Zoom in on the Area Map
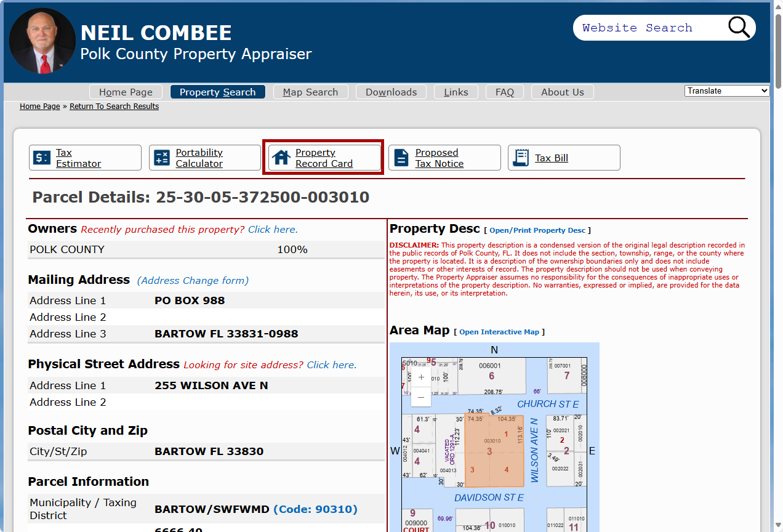The height and width of the screenshot is (532, 783). (x=420, y=377)
